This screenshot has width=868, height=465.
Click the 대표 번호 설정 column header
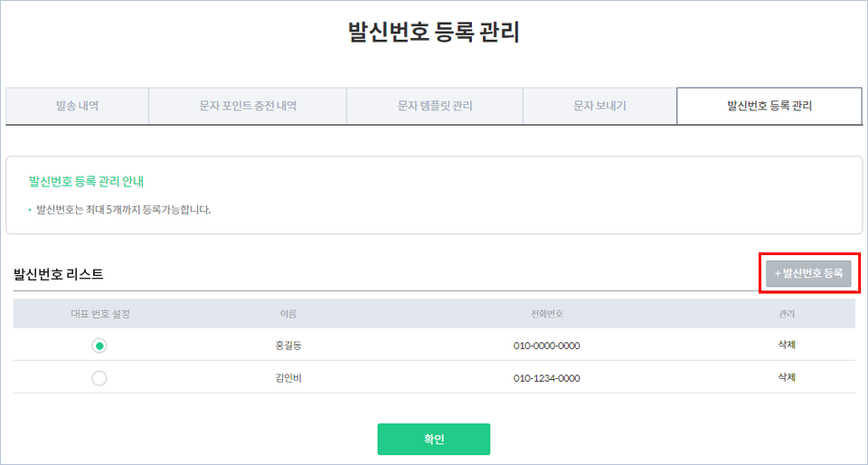click(x=100, y=314)
